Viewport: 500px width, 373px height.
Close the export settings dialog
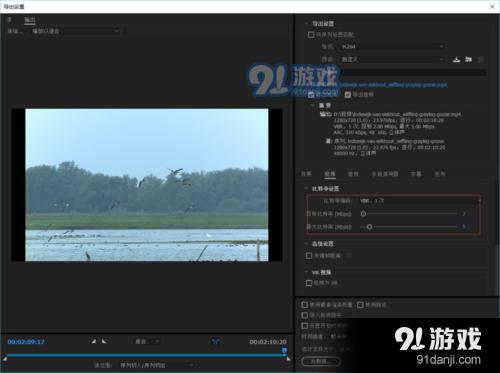pyautogui.click(x=492, y=6)
